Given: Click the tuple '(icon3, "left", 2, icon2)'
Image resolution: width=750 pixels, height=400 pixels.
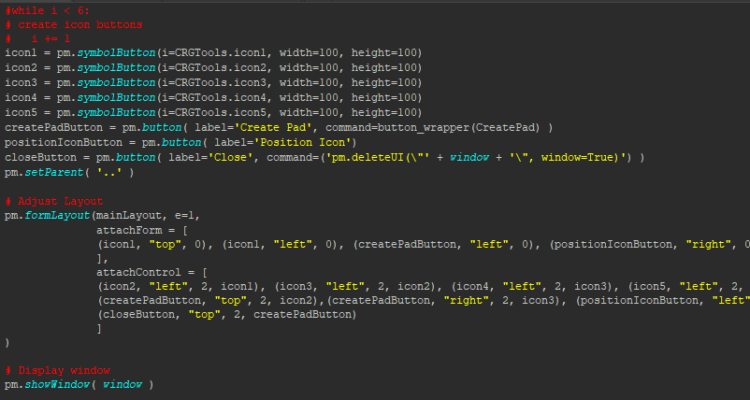Looking at the screenshot, I should coord(354,286).
